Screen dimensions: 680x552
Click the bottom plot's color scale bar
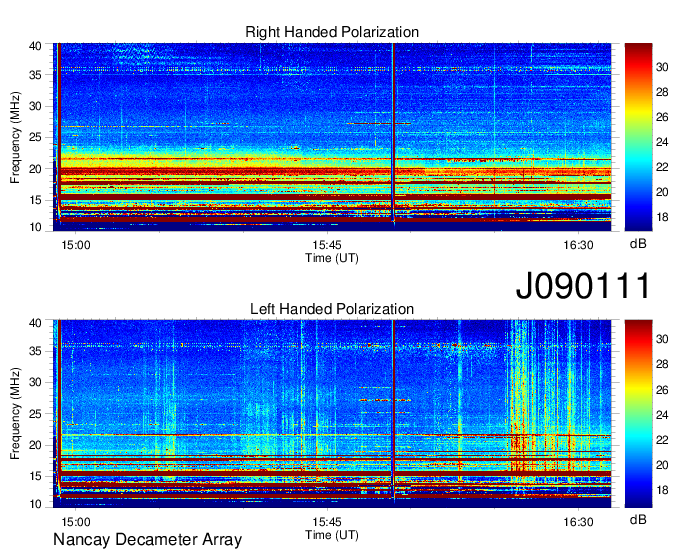[638, 414]
